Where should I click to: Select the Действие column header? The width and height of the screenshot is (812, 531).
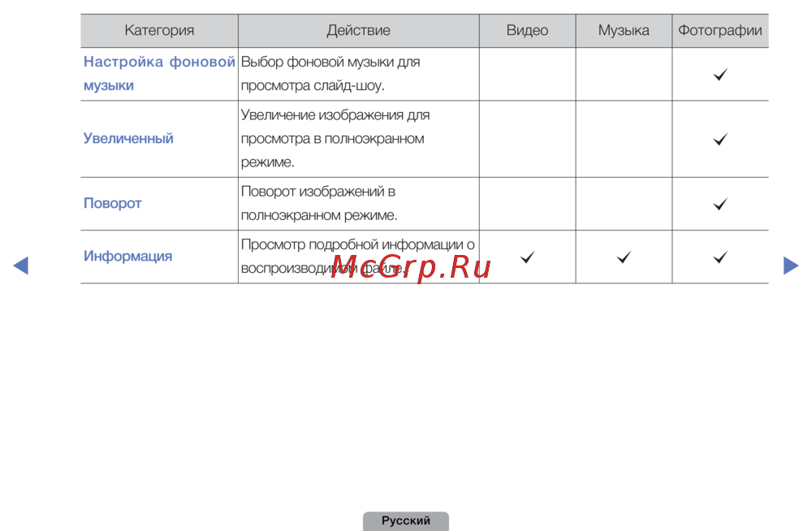tap(358, 31)
